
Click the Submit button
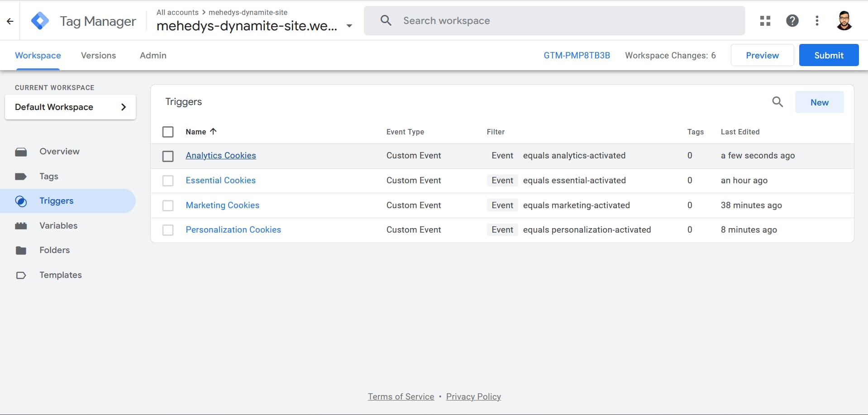(829, 55)
